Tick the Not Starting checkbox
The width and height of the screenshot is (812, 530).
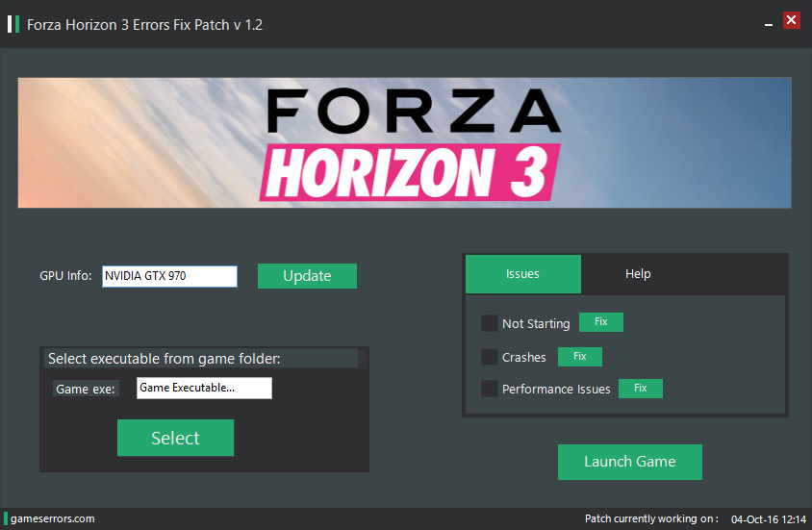tap(490, 323)
